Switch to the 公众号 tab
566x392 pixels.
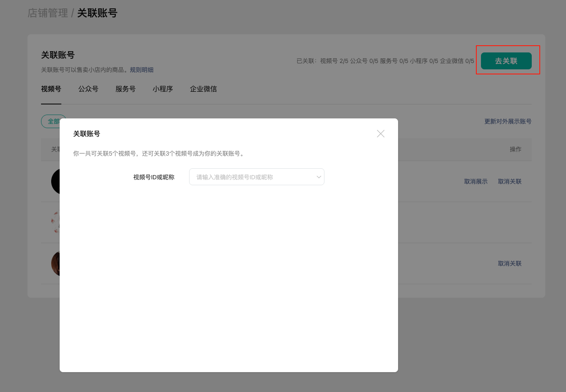[88, 89]
